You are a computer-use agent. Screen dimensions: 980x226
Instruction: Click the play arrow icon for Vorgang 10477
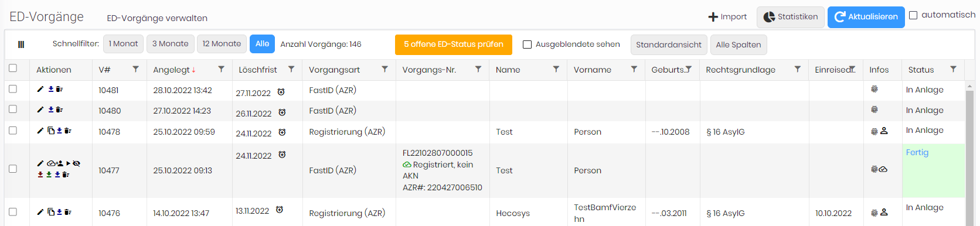click(68, 163)
